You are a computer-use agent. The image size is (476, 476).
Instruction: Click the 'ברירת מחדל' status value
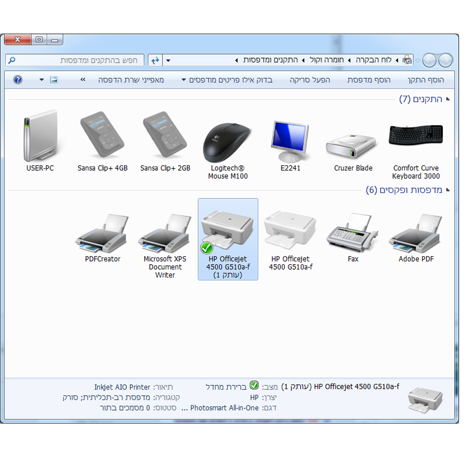click(x=226, y=387)
